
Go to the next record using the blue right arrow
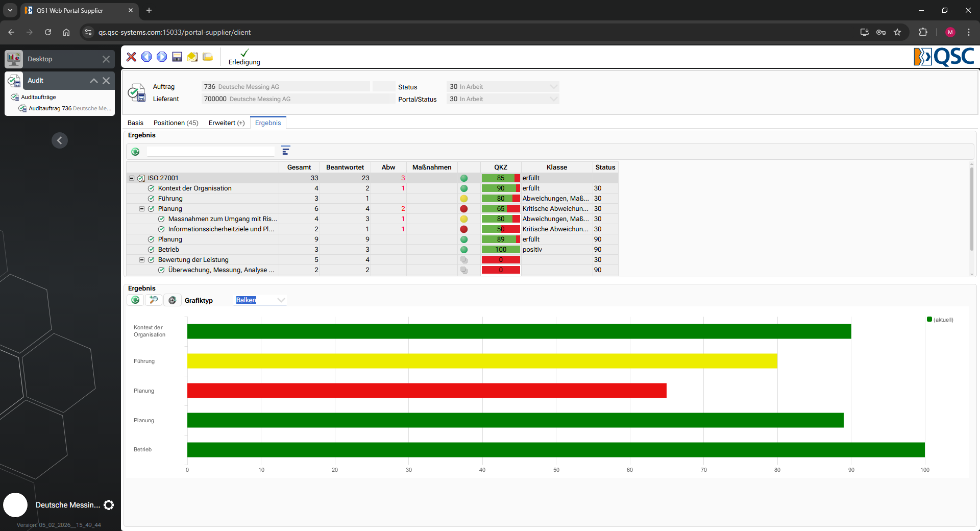click(162, 57)
